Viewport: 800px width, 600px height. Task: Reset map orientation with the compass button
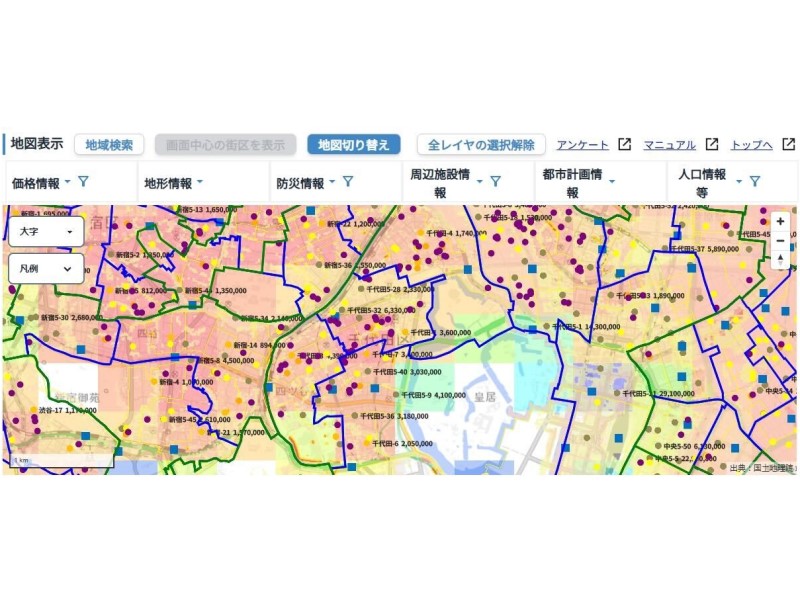(x=780, y=260)
